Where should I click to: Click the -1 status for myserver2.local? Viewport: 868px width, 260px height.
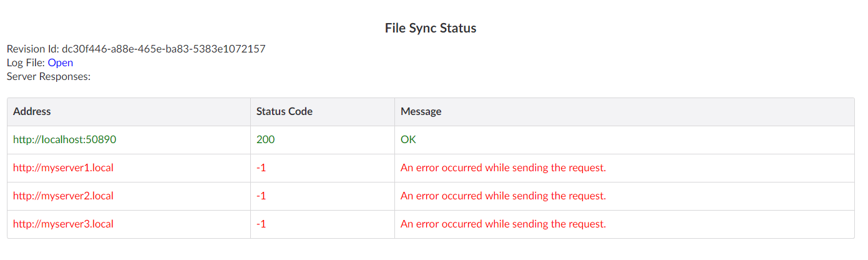point(261,196)
